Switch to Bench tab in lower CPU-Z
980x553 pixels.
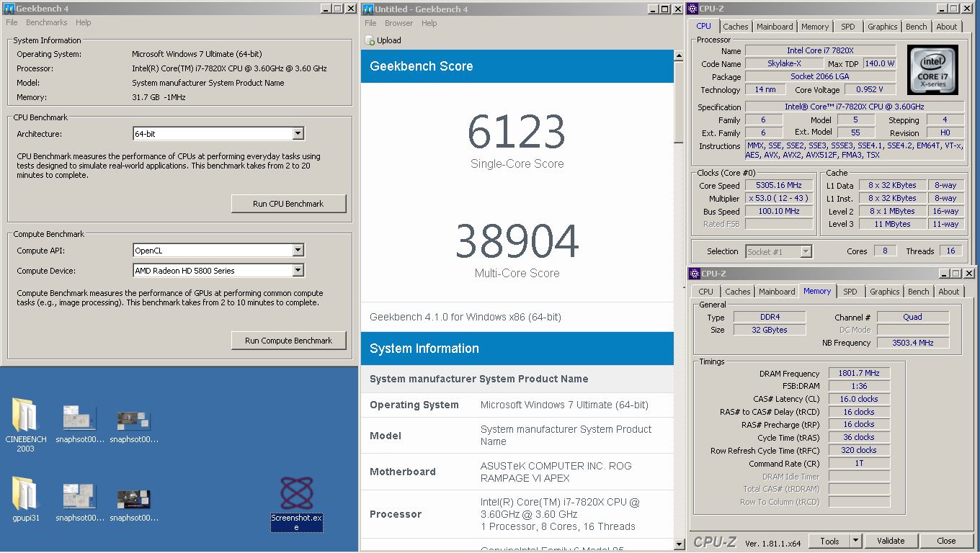point(919,292)
